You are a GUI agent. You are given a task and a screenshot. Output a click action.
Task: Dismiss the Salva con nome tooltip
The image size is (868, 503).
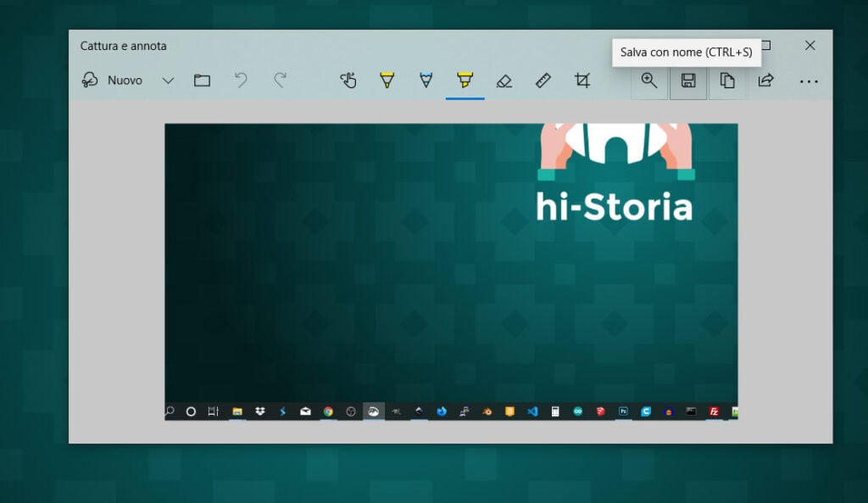(x=687, y=53)
